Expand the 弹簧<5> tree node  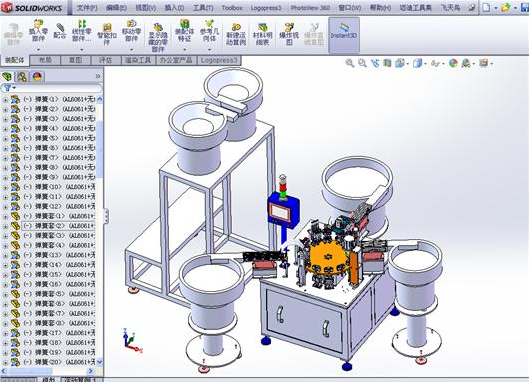tap(5, 139)
